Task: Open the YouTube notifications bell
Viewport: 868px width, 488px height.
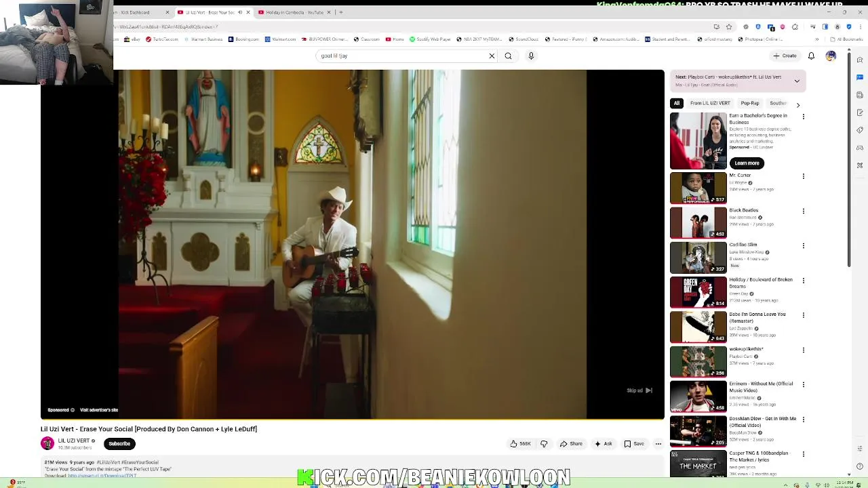Action: click(x=811, y=56)
